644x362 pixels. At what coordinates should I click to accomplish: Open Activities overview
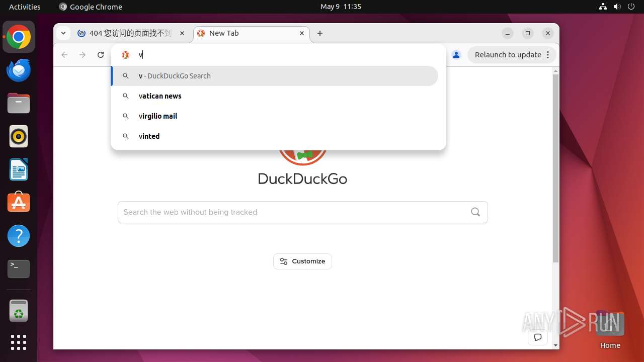25,7
